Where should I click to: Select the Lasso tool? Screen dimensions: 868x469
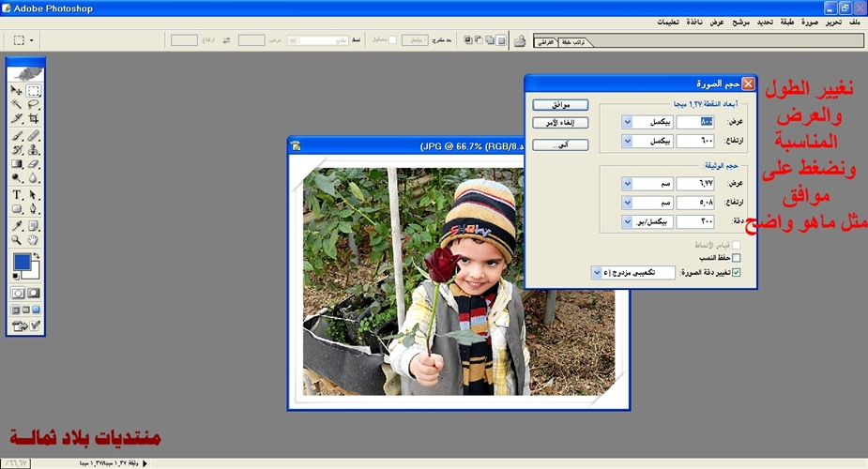[x=33, y=104]
